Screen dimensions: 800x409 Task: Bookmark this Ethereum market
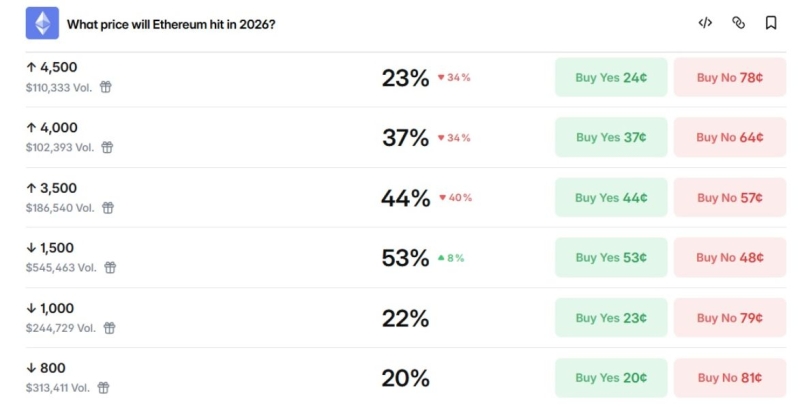click(x=771, y=23)
